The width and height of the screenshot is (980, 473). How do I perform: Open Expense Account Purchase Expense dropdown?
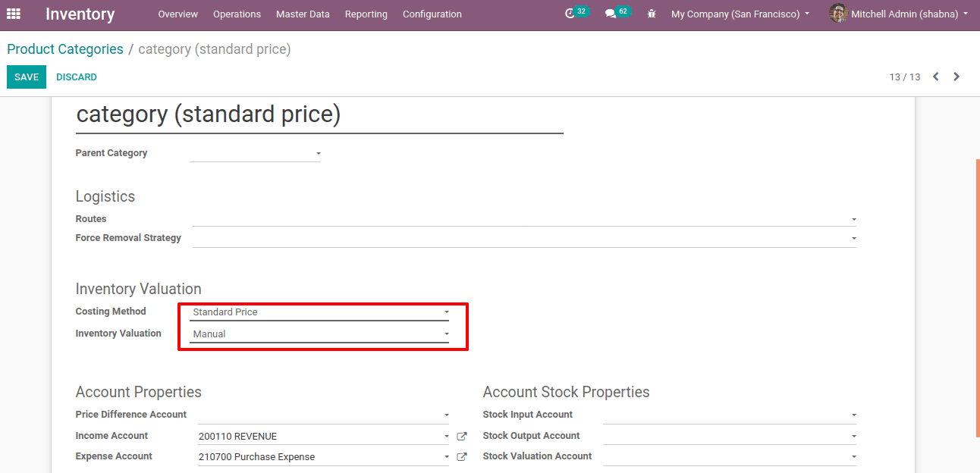click(x=323, y=457)
